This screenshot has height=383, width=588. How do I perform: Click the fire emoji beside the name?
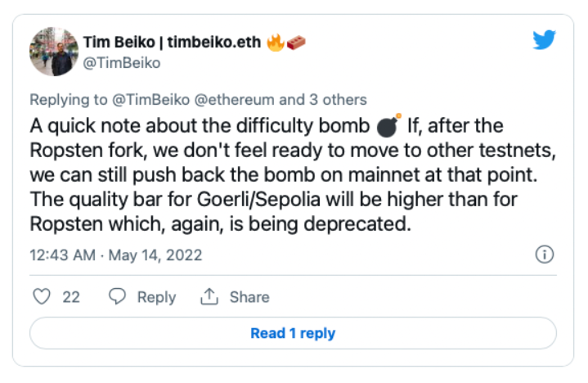(276, 43)
